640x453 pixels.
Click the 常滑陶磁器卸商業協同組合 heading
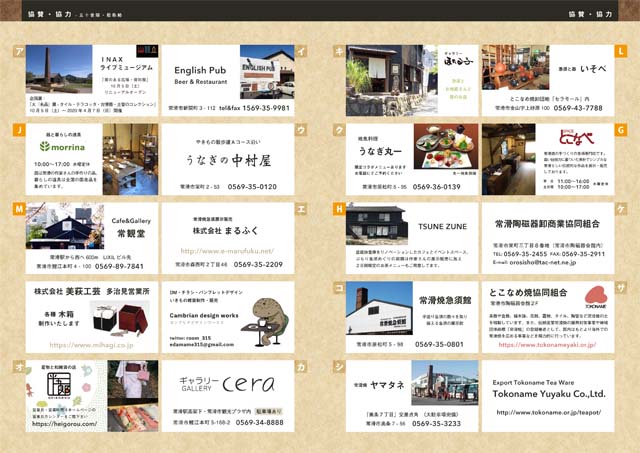(x=547, y=224)
